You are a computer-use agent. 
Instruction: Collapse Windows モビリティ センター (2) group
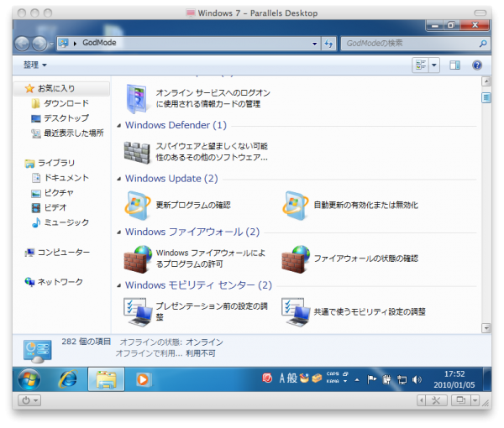(119, 285)
